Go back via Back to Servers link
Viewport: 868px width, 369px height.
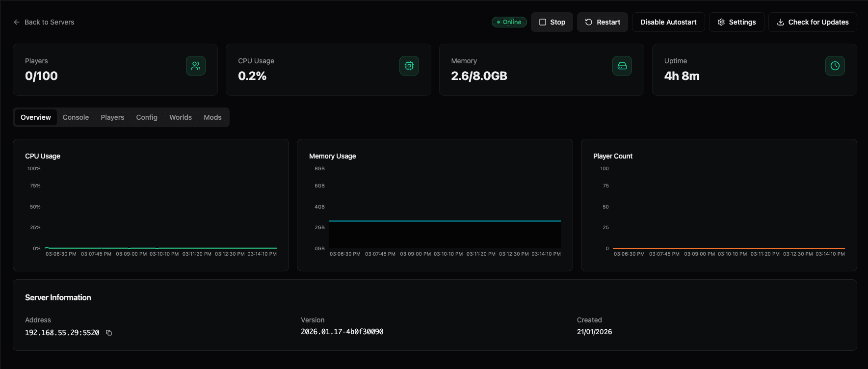44,22
